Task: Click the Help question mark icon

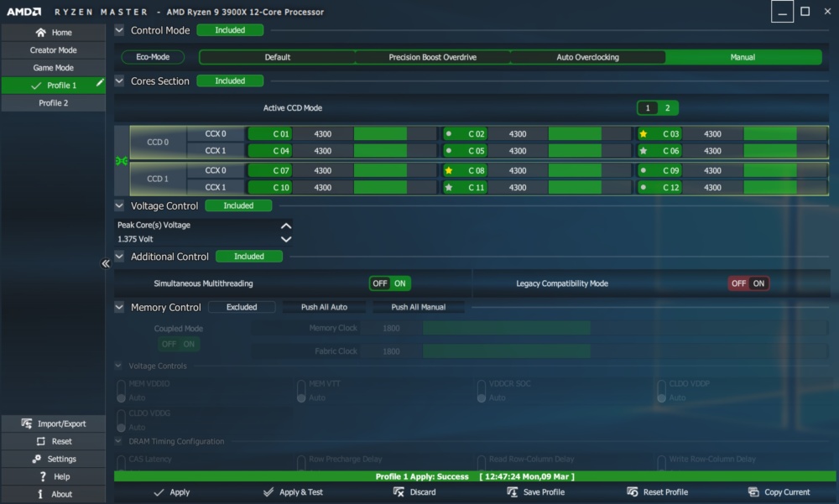Action: coord(43,476)
